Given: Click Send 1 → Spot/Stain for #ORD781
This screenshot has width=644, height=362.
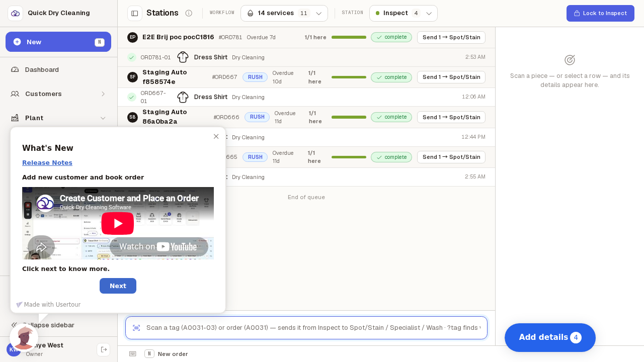Looking at the screenshot, I should (451, 37).
